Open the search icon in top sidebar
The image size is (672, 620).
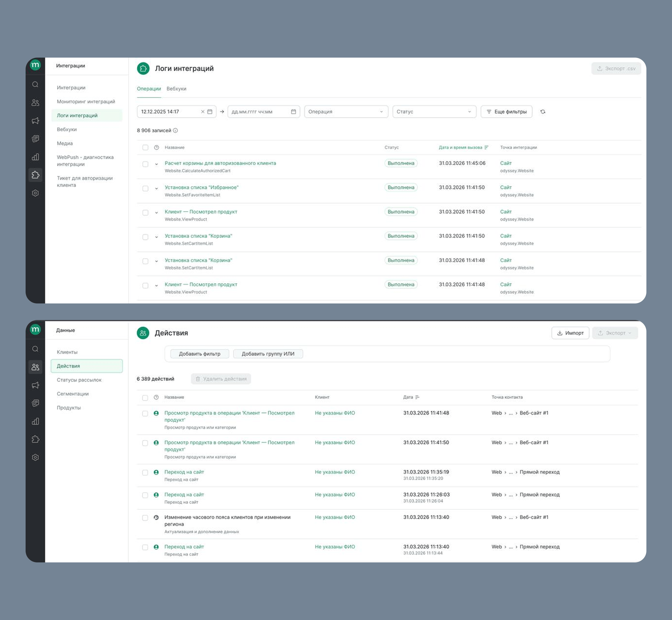coord(35,85)
